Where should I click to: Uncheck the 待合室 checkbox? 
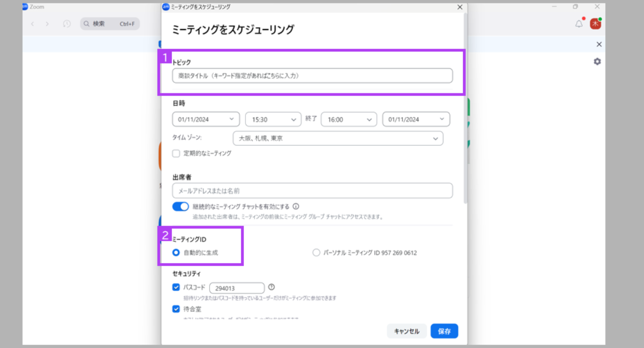pos(176,309)
